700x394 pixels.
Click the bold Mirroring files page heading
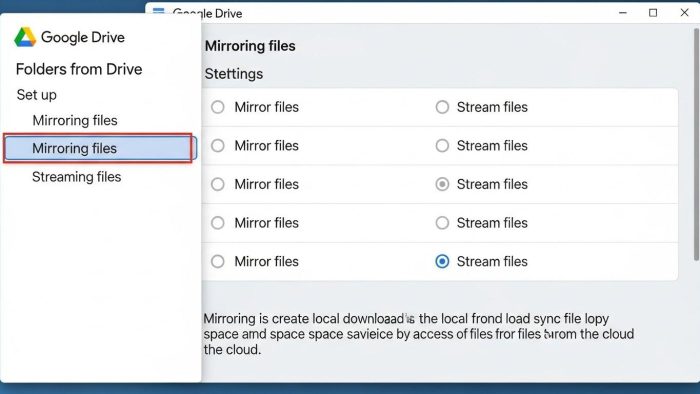point(250,46)
